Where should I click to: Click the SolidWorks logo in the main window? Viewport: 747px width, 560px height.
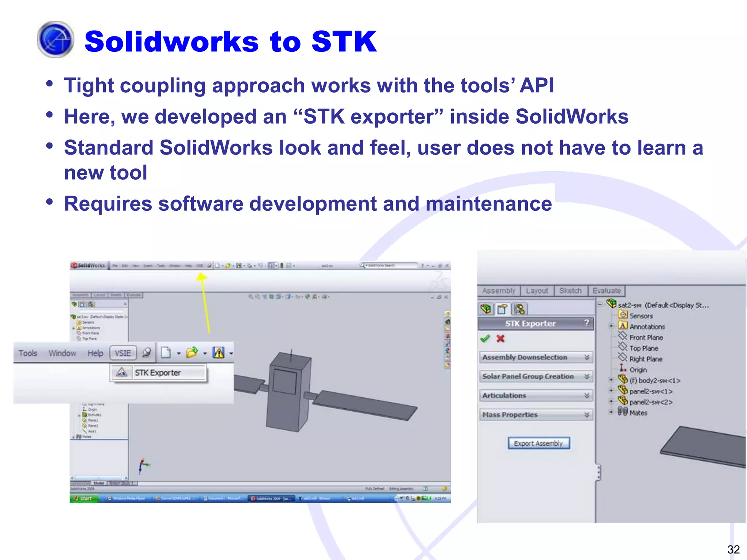88,265
